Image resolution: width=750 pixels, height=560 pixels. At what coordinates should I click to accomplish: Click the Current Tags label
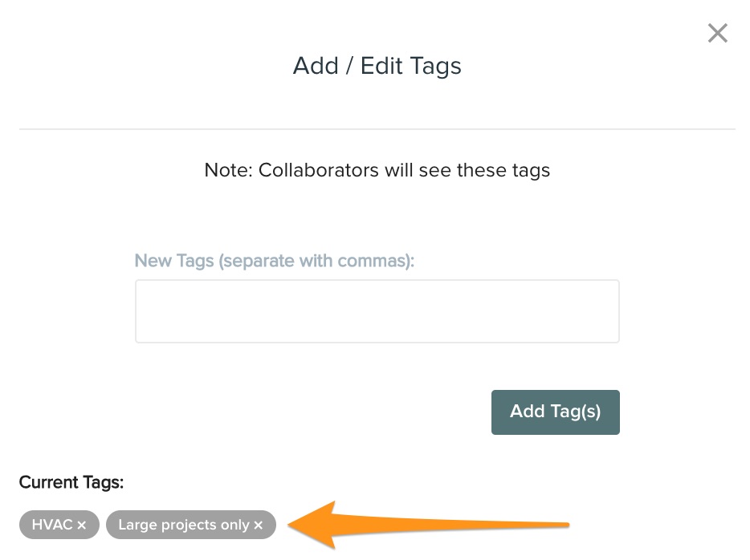click(71, 482)
